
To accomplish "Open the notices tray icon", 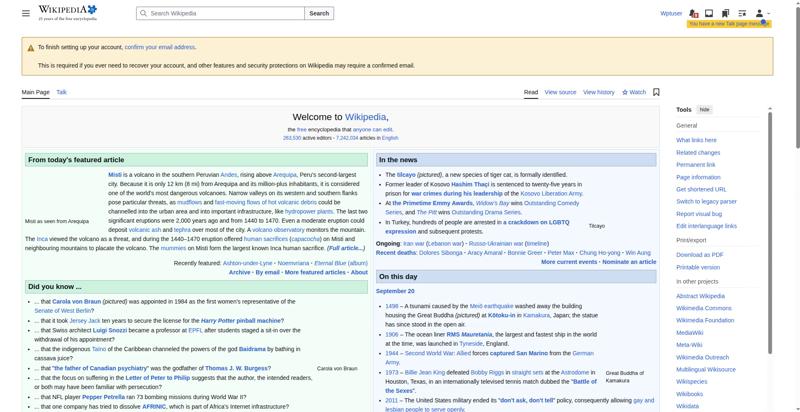I will click(x=709, y=13).
